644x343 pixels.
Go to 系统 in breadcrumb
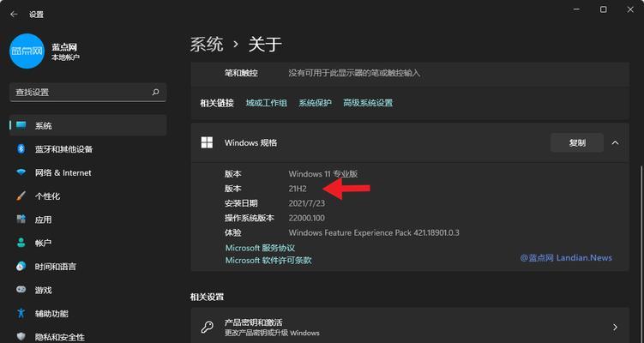click(207, 45)
